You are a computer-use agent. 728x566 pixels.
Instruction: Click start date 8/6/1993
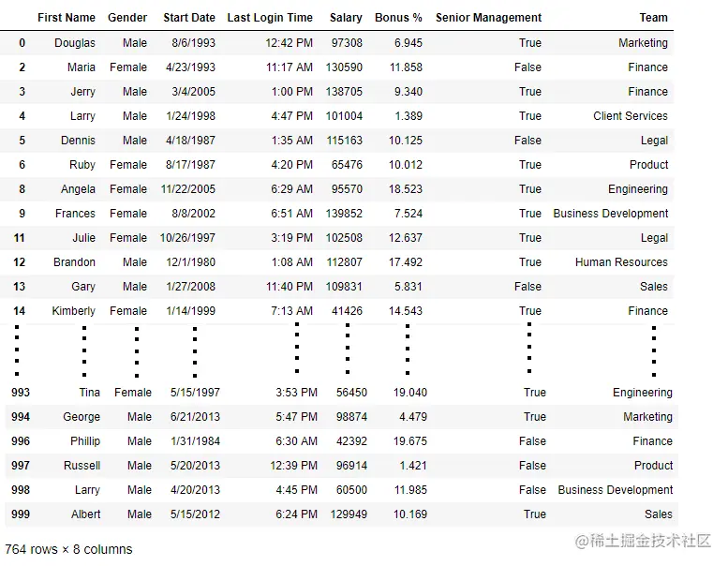[x=194, y=43]
